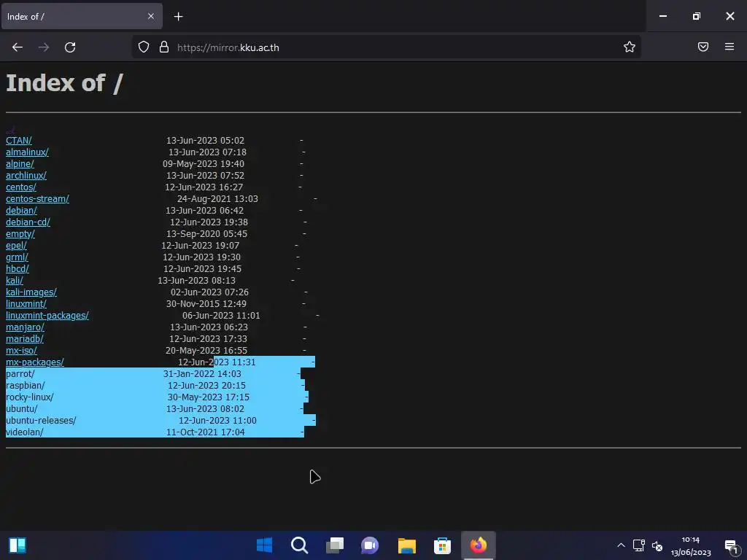
Task: View site security via the padlock icon
Action: (164, 47)
